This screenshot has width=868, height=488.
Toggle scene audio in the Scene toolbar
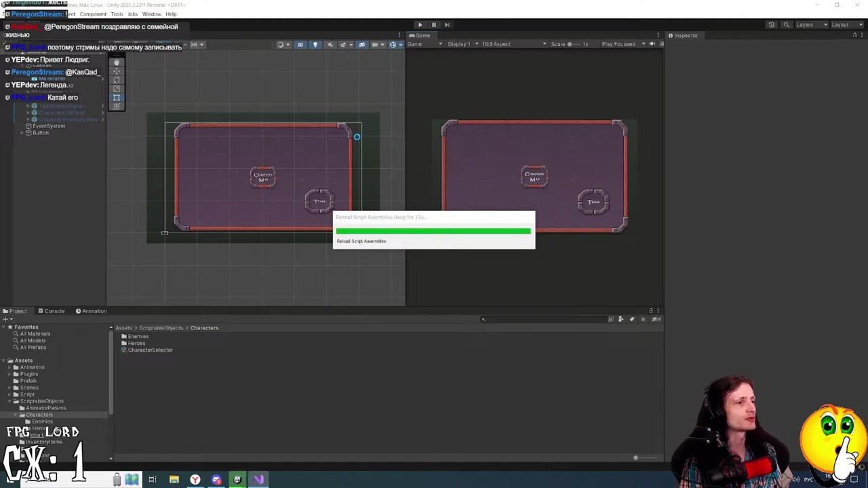coord(330,45)
